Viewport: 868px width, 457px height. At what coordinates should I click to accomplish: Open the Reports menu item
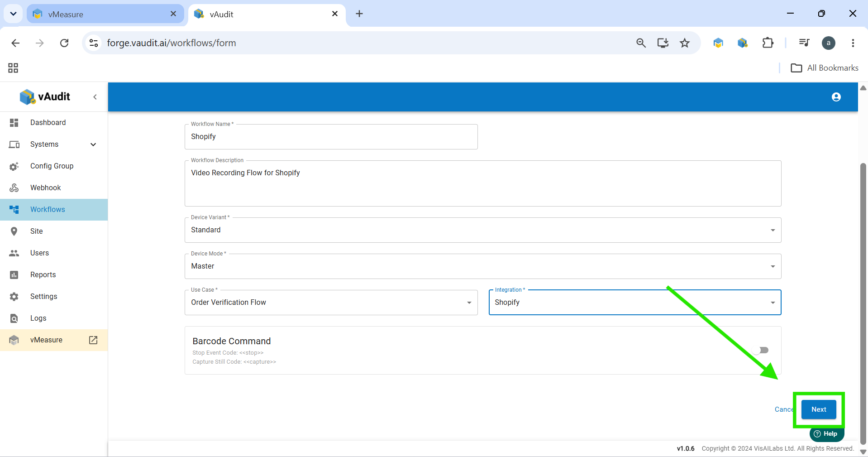pyautogui.click(x=54, y=275)
